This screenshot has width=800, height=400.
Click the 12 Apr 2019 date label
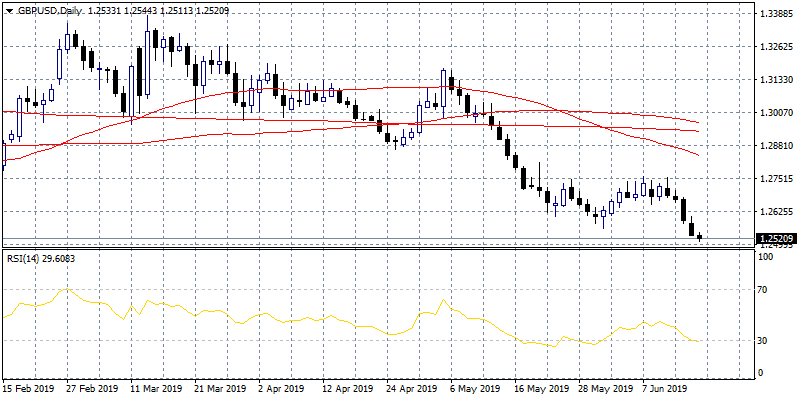pos(347,387)
